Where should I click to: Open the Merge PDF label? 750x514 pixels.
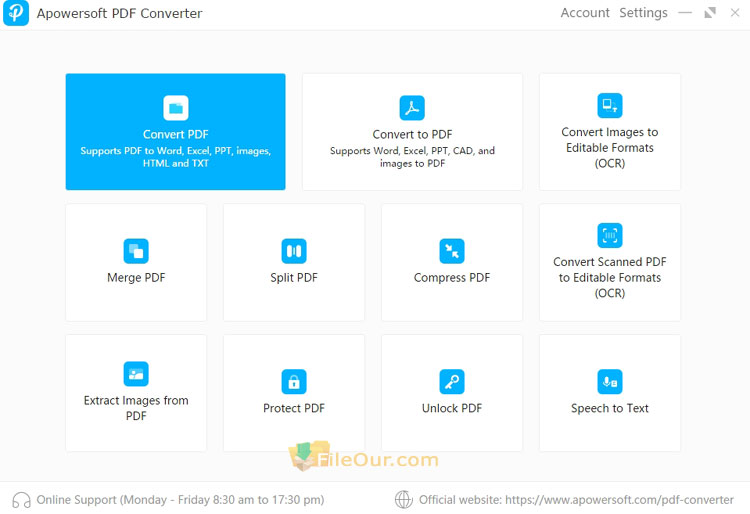click(136, 278)
